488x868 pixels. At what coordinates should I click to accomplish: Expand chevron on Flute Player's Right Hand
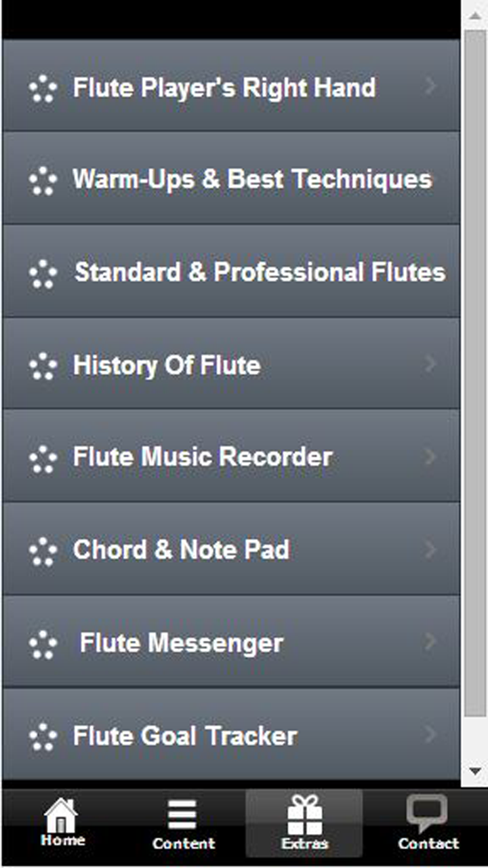431,86
